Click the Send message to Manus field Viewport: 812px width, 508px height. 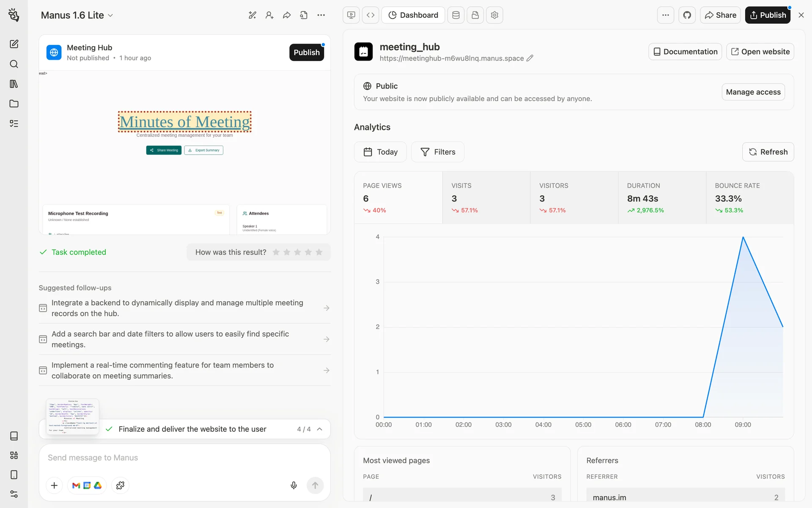(184, 458)
